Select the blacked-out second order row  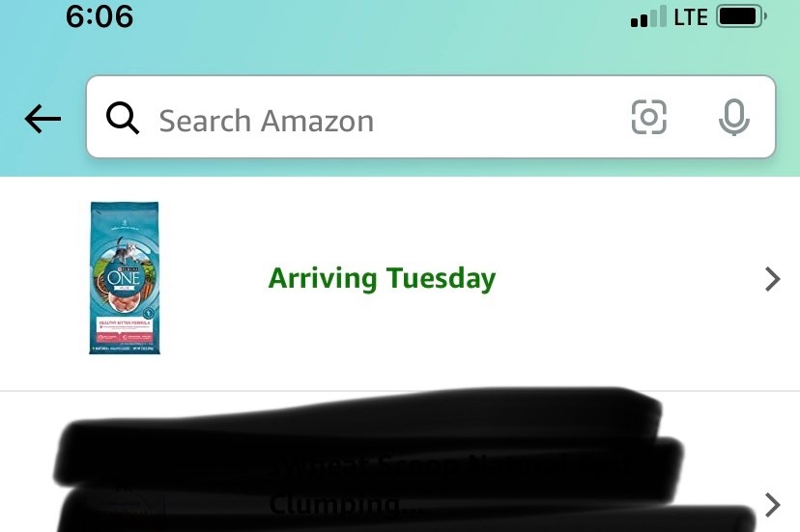click(x=400, y=462)
